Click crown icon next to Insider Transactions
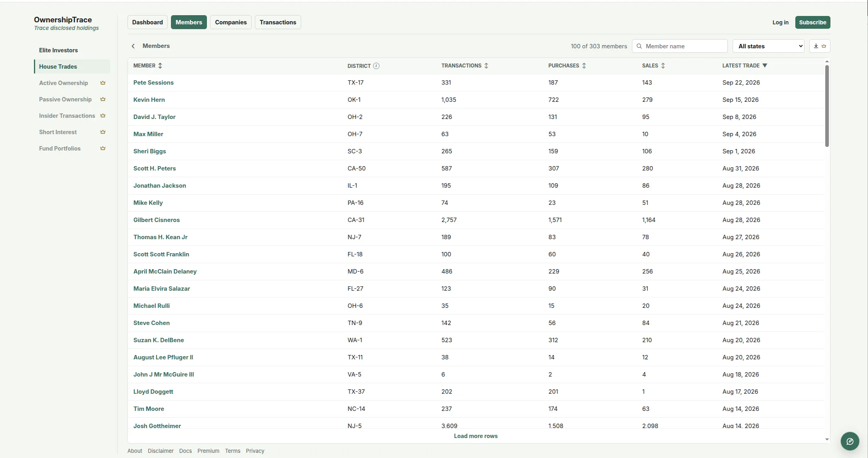The width and height of the screenshot is (868, 458). (103, 116)
